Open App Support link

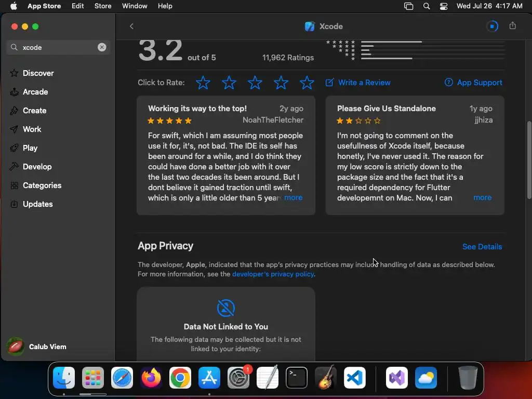coord(473,83)
